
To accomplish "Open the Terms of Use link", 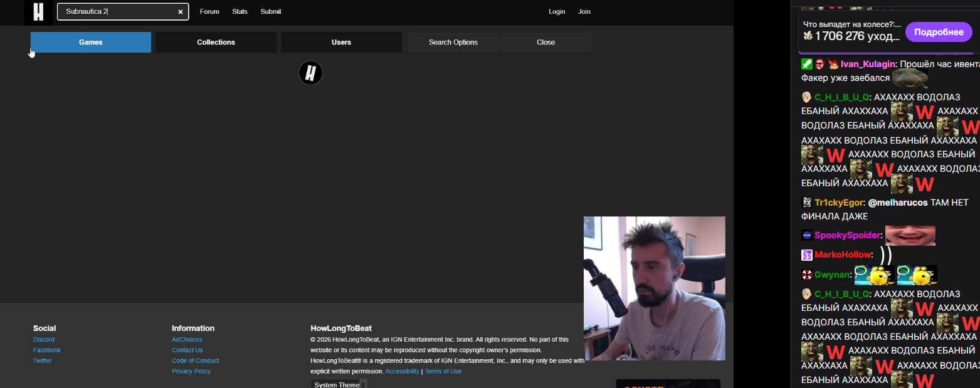I will click(443, 371).
